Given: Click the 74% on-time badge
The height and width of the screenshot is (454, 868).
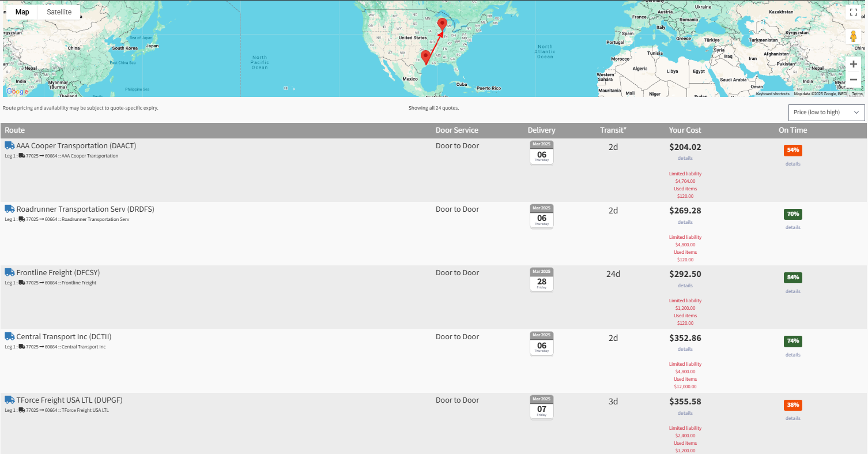Looking at the screenshot, I should (793, 341).
